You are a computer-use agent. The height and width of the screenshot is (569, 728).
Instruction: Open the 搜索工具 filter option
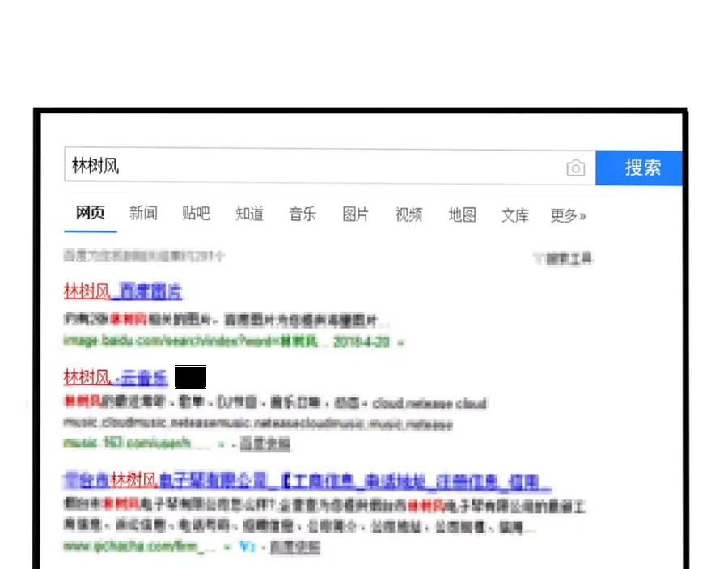pyautogui.click(x=564, y=258)
